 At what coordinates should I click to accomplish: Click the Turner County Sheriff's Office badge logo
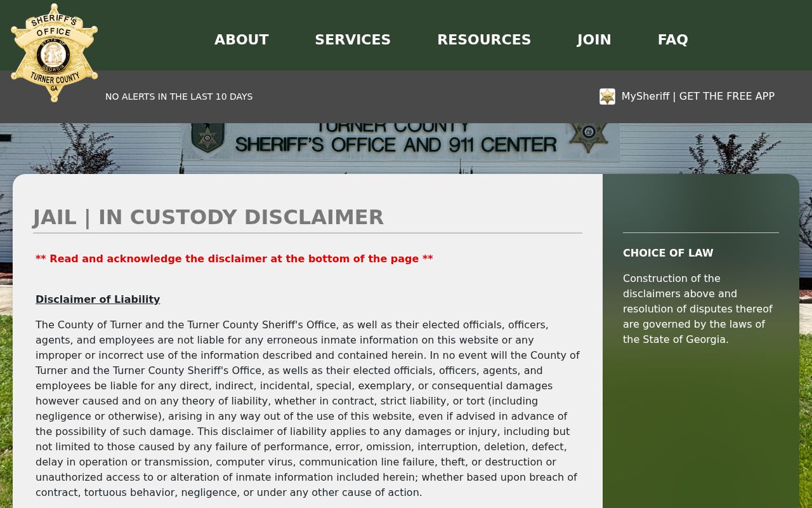pyautogui.click(x=55, y=52)
